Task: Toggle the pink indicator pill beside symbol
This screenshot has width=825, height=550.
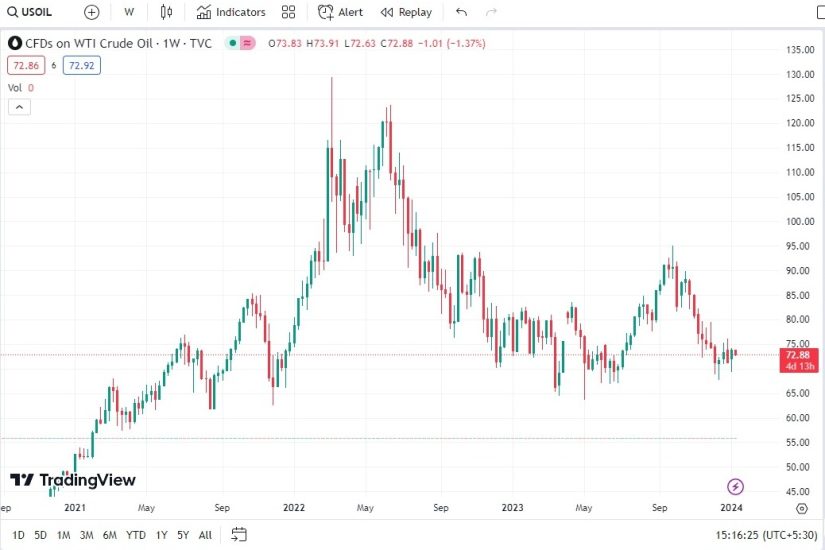Action: pyautogui.click(x=247, y=43)
